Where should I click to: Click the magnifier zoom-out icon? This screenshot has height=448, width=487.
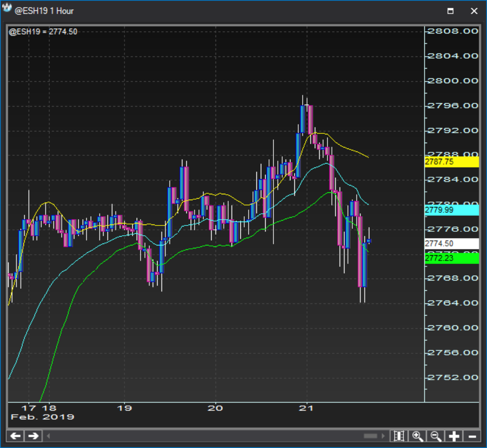(436, 436)
